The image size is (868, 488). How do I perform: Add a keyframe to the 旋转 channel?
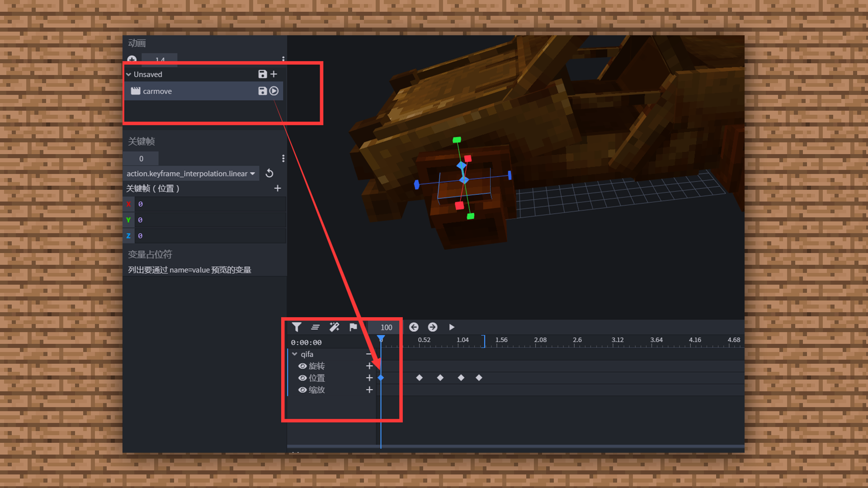tap(369, 366)
